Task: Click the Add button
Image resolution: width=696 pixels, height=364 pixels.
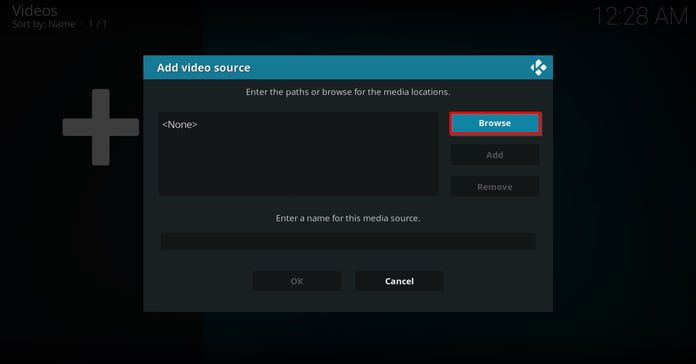Action: click(x=495, y=155)
